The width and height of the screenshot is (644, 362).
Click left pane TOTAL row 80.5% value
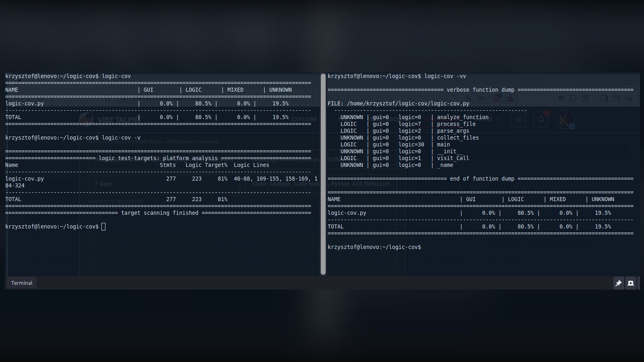click(x=203, y=117)
